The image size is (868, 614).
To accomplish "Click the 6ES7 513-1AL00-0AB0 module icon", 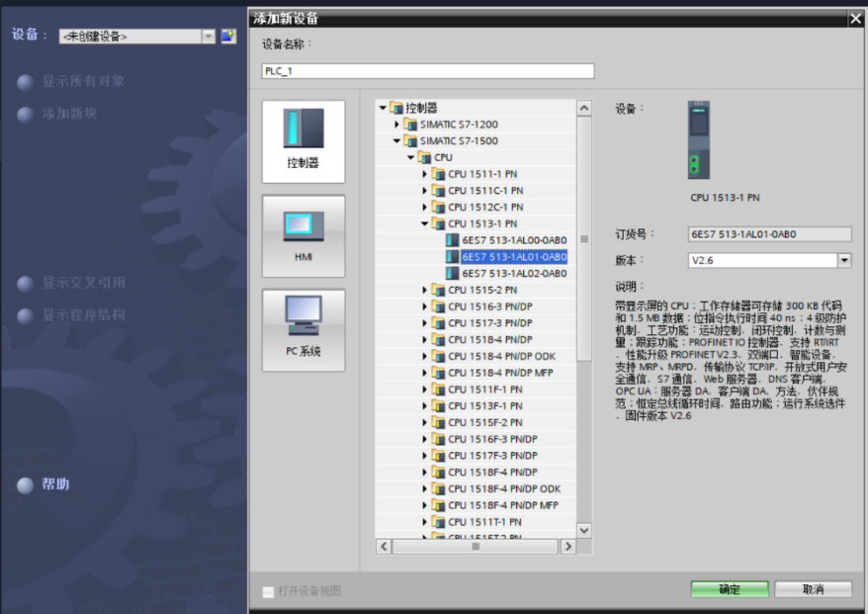I will pyautogui.click(x=452, y=240).
